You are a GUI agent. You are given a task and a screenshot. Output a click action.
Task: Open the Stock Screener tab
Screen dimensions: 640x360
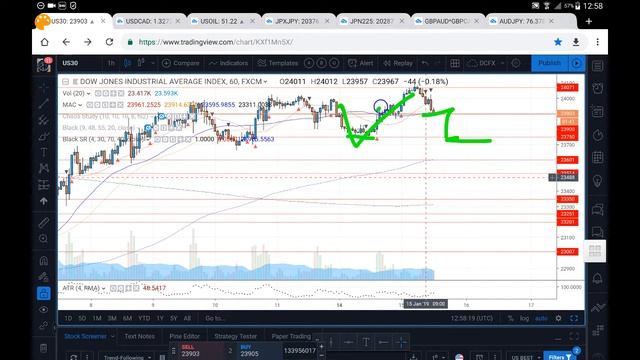click(85, 336)
